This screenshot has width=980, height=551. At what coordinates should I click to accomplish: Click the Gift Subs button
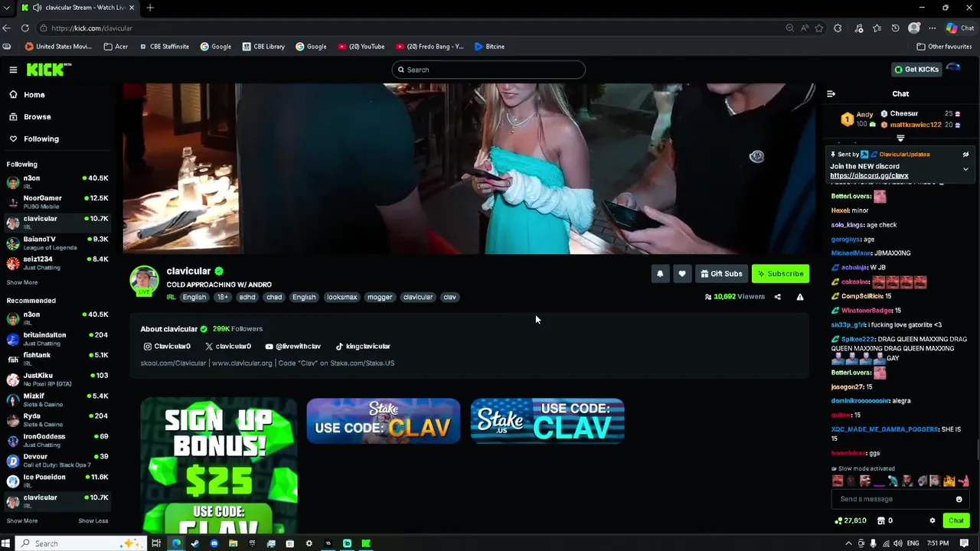(x=721, y=274)
